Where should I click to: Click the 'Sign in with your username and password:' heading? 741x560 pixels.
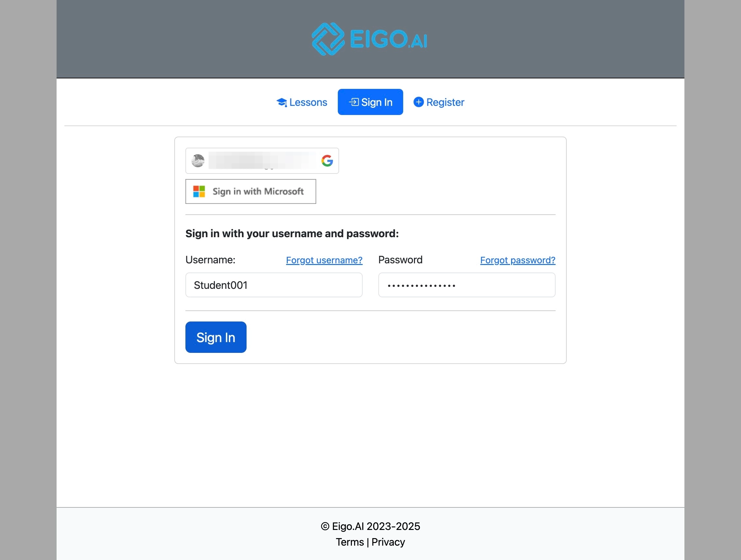[x=292, y=234]
